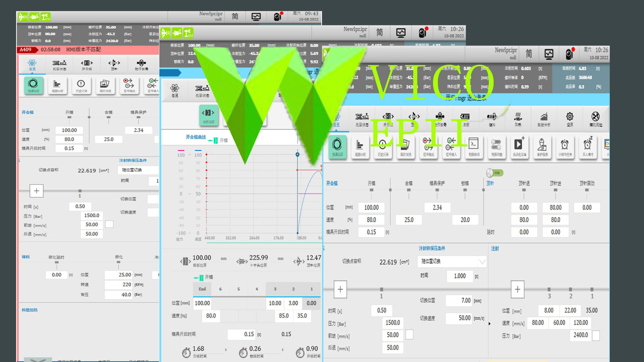Click the A409 alarm message bar

[88, 50]
